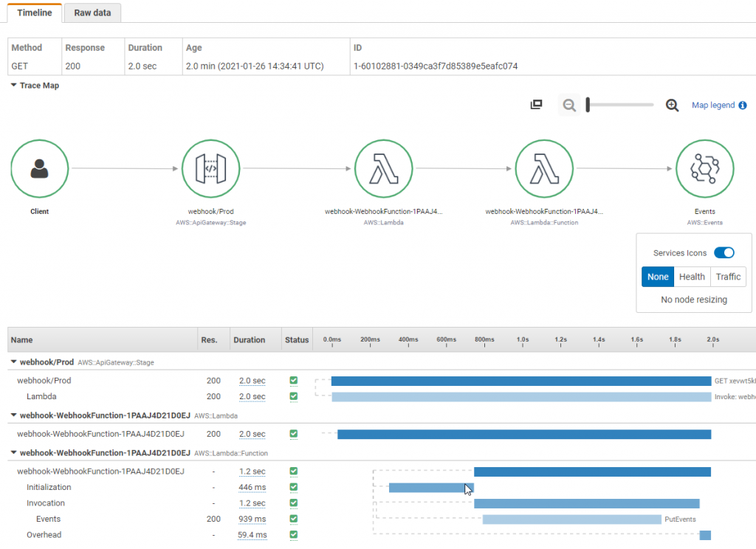Viewport: 756px width, 549px height.
Task: Click the PutEvents timeline bar
Action: coord(571,519)
